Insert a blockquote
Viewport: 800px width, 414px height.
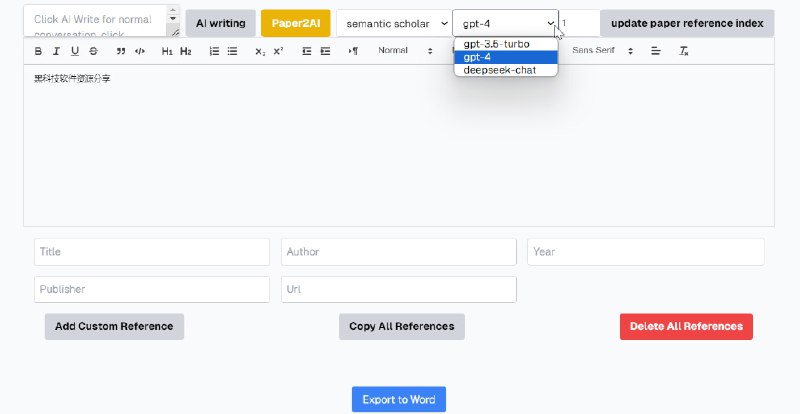tap(121, 51)
